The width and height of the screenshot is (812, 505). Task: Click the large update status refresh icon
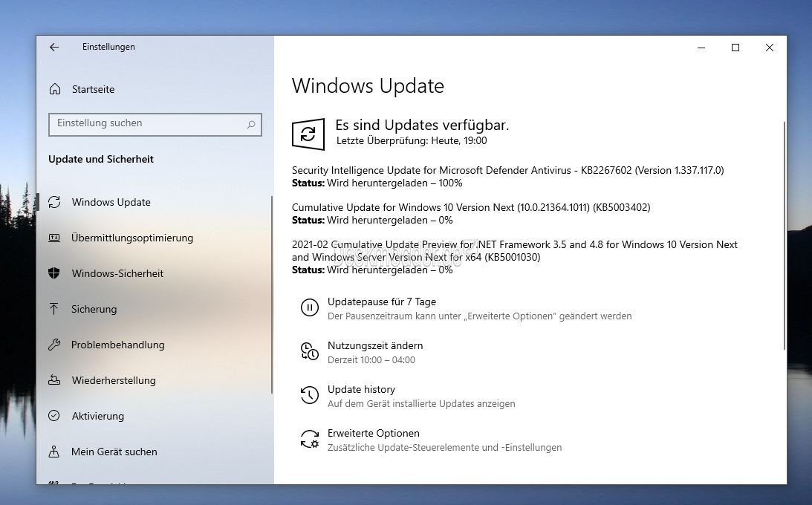308,134
